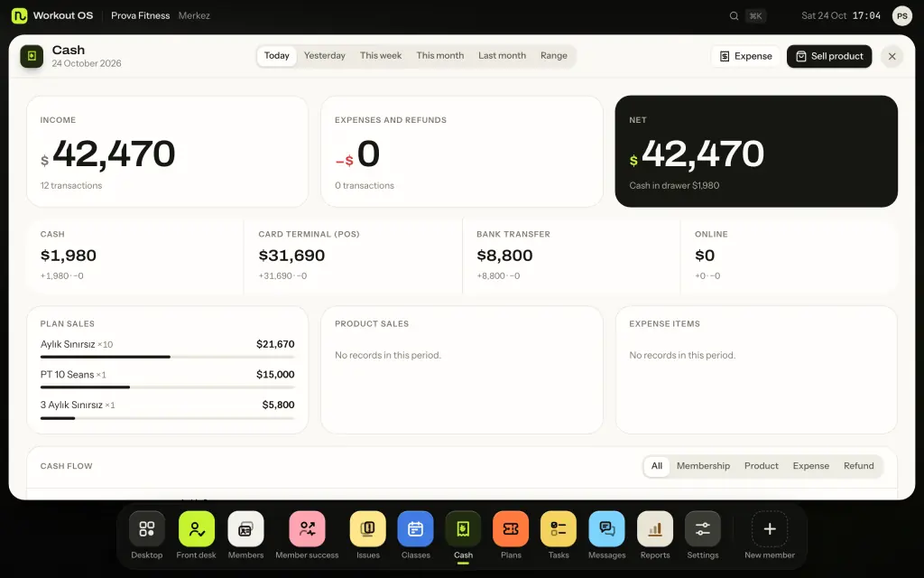Click the "Sat 24 Oct" clock date

(x=824, y=16)
